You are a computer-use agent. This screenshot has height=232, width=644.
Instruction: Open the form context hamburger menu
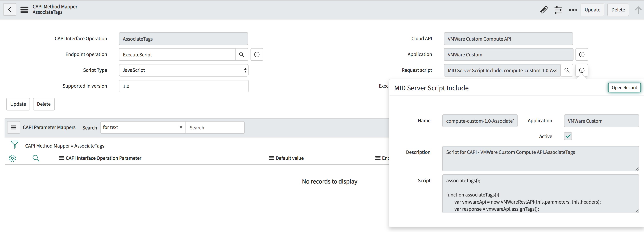click(x=24, y=9)
